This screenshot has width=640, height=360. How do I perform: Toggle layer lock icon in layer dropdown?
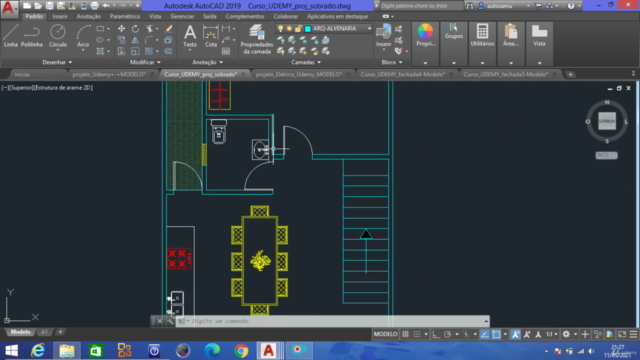click(x=298, y=29)
